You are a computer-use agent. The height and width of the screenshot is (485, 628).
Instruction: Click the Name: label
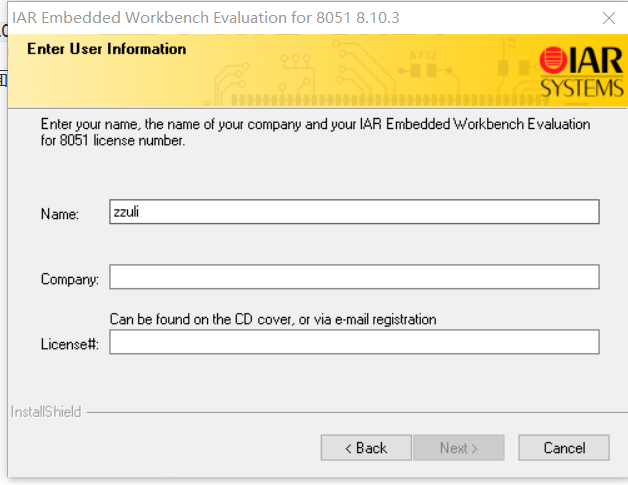[x=60, y=214]
